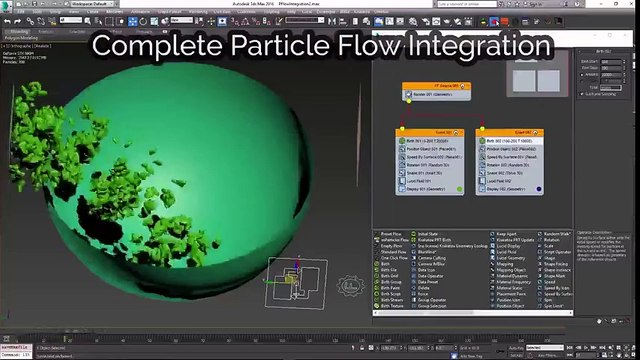The image size is (640, 360).
Task: Open the reference coordinate system dropdown
Action: click(182, 20)
